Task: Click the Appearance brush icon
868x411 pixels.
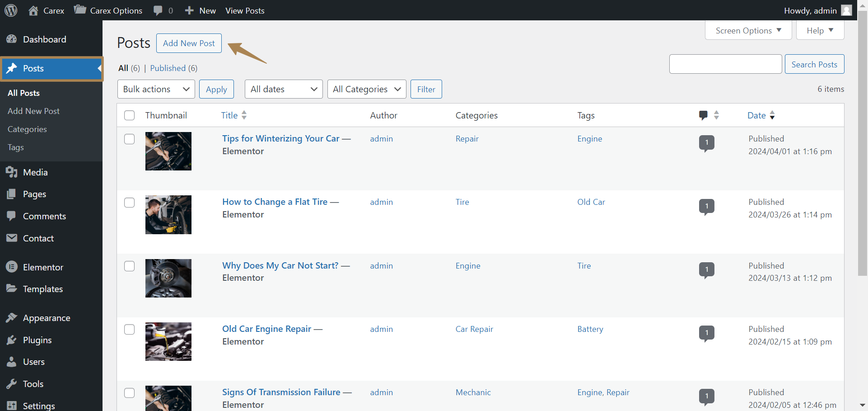Action: 12,318
